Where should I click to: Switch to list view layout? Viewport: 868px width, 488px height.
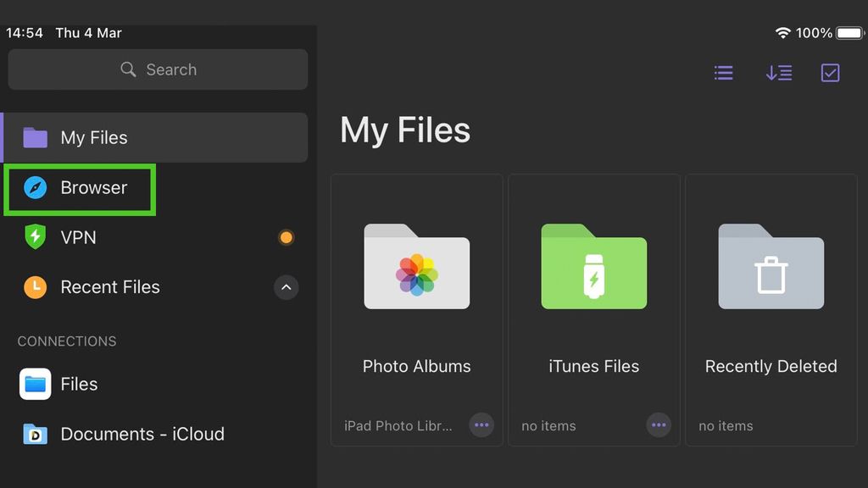[723, 73]
